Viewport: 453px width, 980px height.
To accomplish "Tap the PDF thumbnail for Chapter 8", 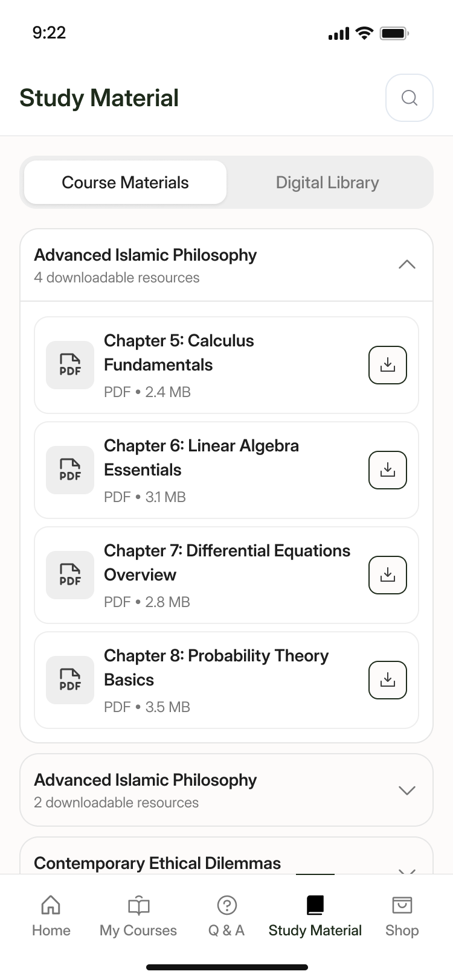I will click(x=70, y=680).
